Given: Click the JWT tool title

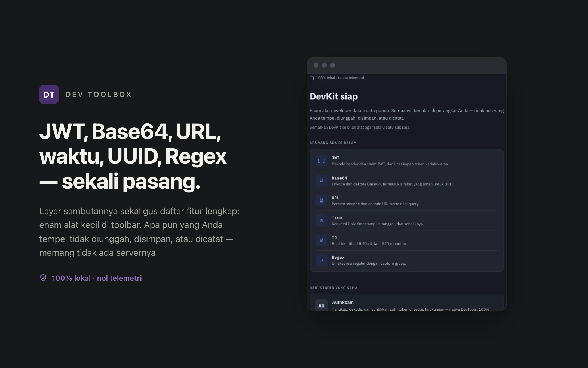Looking at the screenshot, I should pyautogui.click(x=336, y=158).
